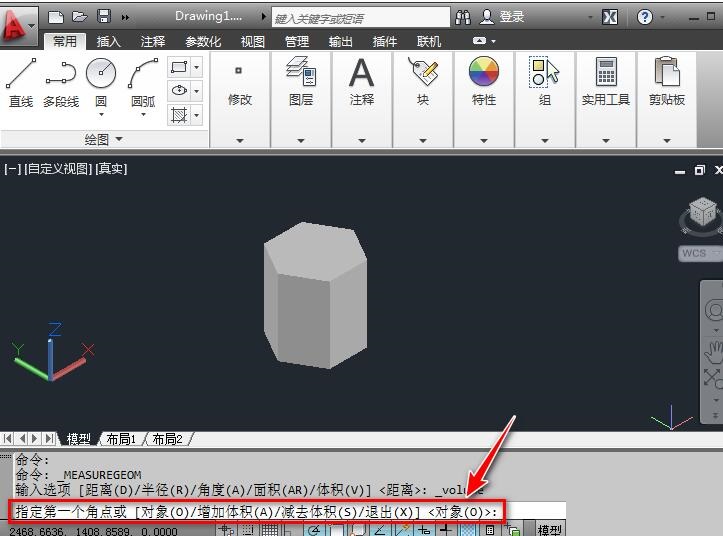Save the drawing with the floppy icon
This screenshot has height=536, width=723.
click(104, 17)
